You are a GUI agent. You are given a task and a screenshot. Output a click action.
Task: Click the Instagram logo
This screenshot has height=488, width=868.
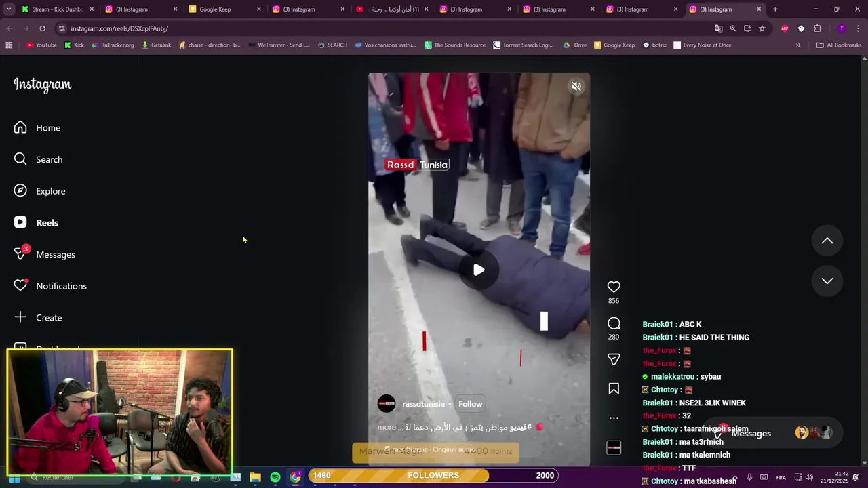tap(42, 85)
